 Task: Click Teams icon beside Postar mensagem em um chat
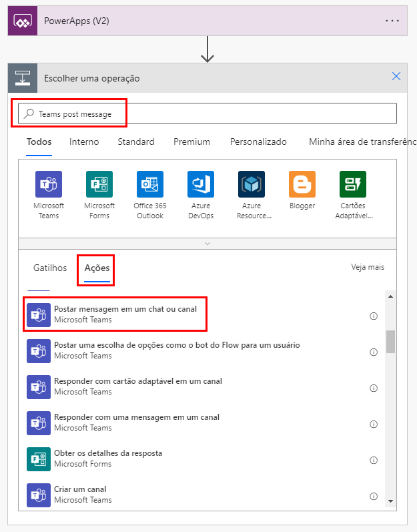(x=39, y=315)
